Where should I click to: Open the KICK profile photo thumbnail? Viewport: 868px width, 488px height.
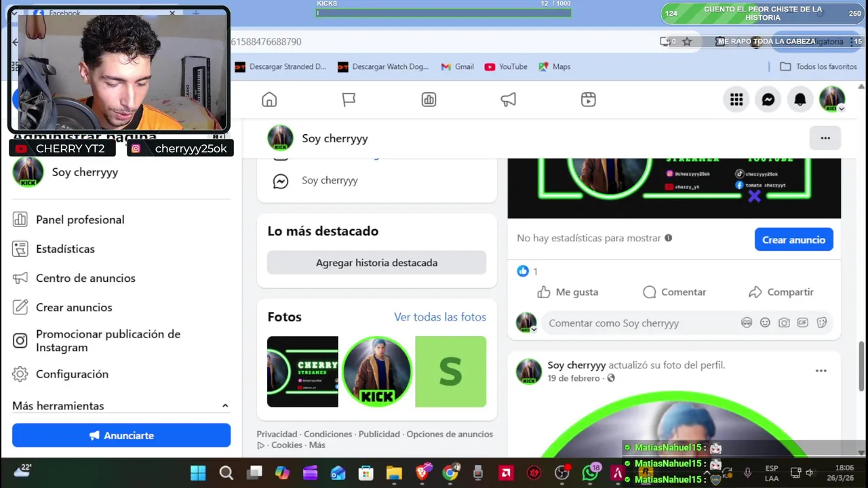(x=376, y=371)
